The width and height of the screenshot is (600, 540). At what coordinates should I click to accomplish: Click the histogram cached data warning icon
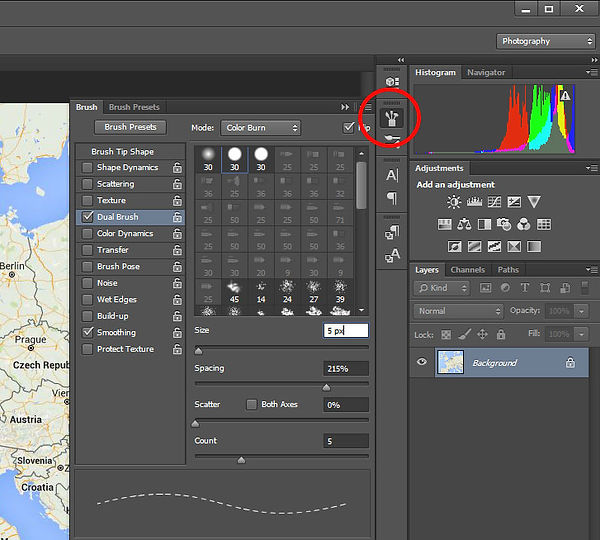[x=565, y=95]
